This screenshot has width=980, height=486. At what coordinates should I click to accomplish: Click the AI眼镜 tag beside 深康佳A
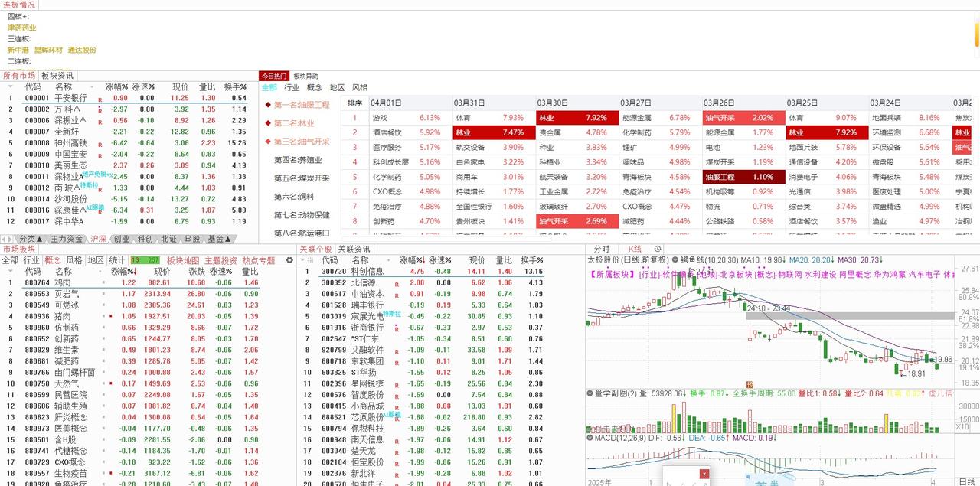(95, 207)
